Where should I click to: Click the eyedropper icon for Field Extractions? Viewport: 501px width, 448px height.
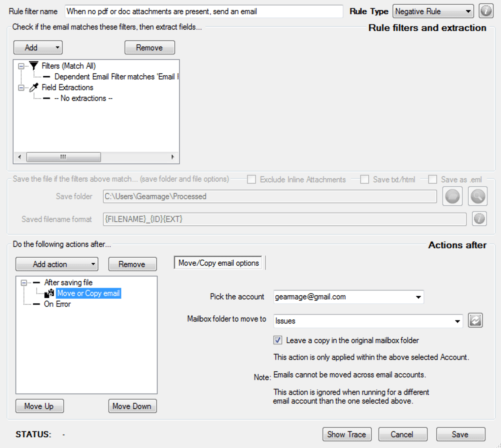[x=34, y=87]
